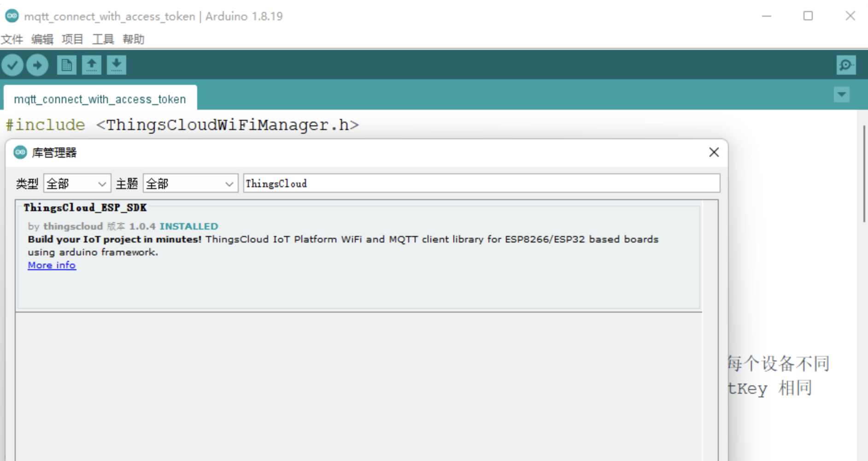Click the Arduino logo in the title bar
Image resolution: width=868 pixels, height=461 pixels.
[11, 16]
